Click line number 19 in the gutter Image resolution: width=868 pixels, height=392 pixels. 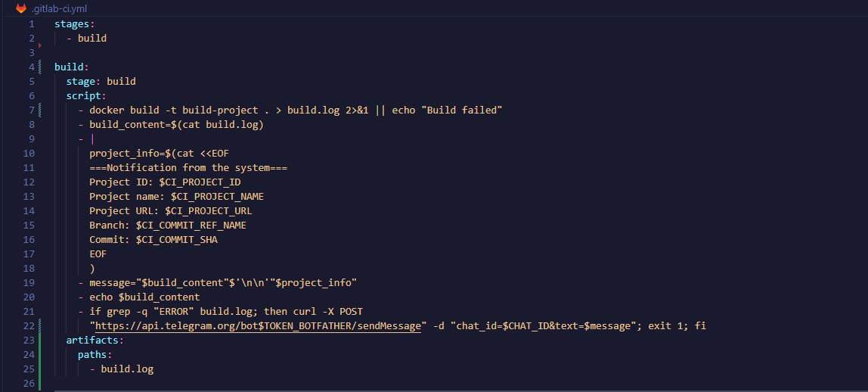tap(29, 283)
